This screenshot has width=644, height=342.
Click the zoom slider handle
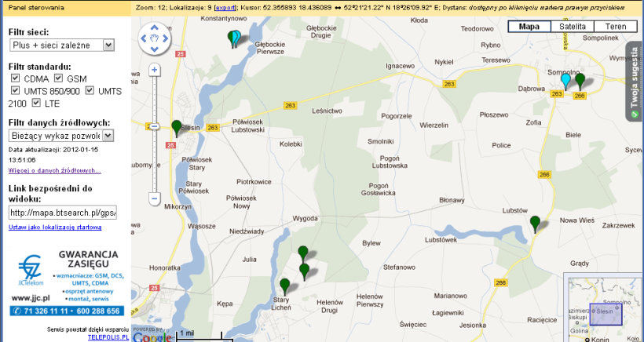[155, 127]
